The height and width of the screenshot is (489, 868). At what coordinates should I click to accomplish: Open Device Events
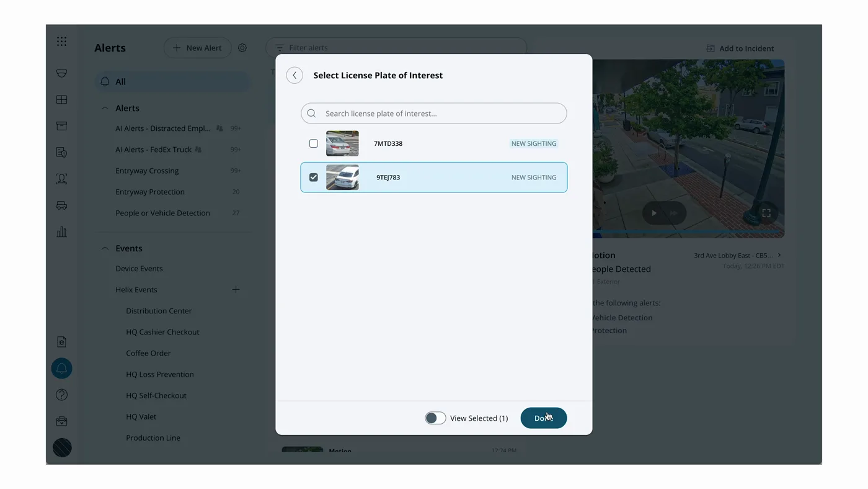click(139, 269)
